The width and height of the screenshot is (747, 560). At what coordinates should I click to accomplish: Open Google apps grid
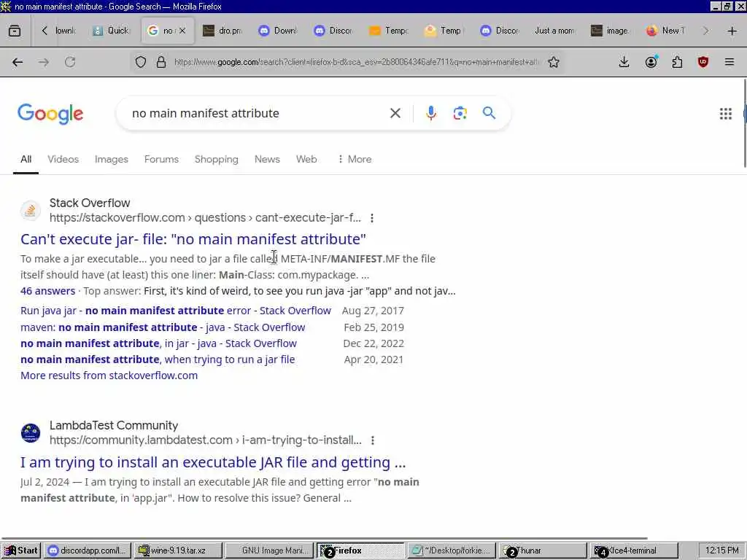click(726, 114)
